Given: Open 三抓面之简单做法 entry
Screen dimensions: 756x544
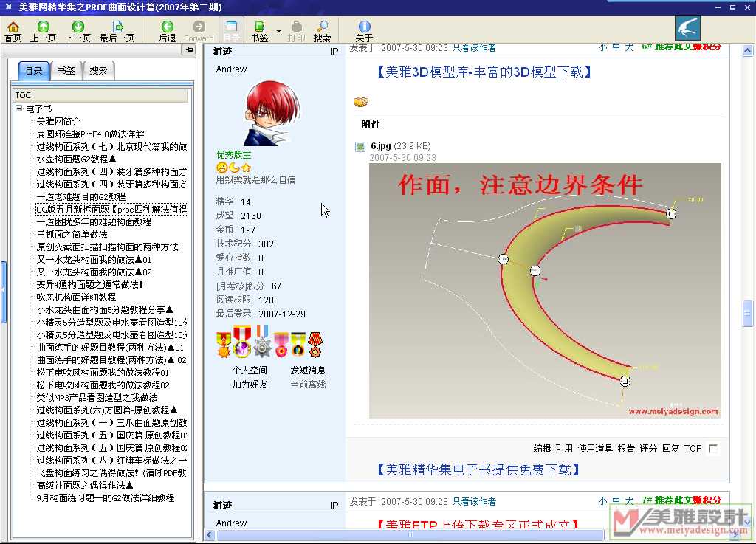Looking at the screenshot, I should click(x=72, y=234).
